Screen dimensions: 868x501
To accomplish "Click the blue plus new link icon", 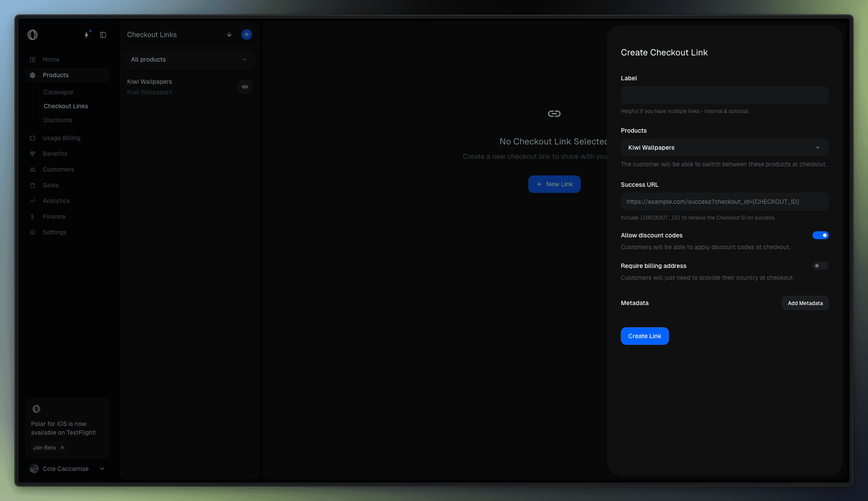I will coord(247,34).
